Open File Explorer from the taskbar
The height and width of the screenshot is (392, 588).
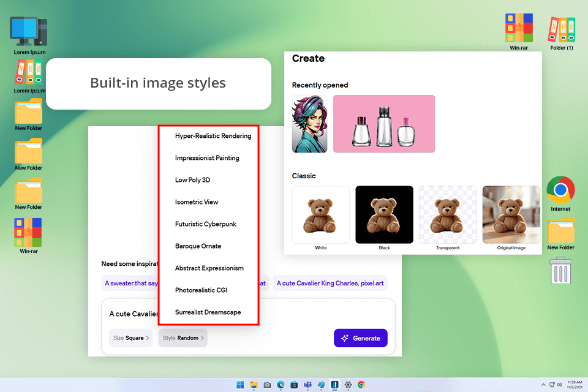coord(254,385)
